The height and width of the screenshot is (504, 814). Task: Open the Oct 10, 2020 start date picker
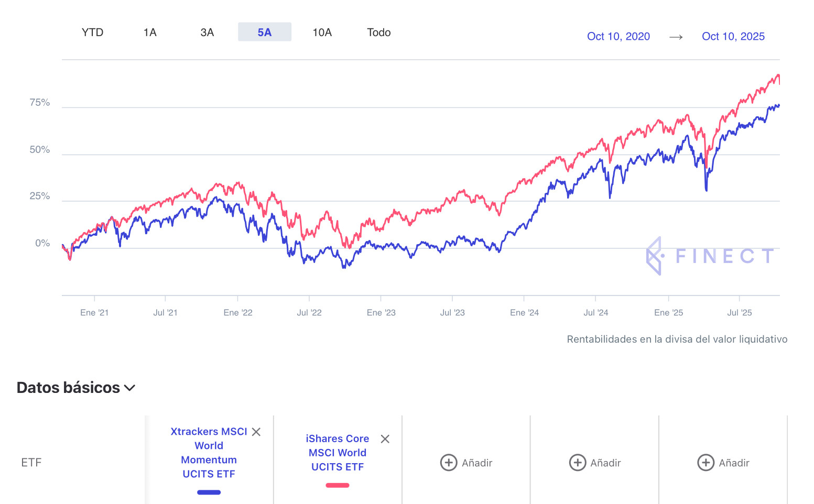point(618,37)
